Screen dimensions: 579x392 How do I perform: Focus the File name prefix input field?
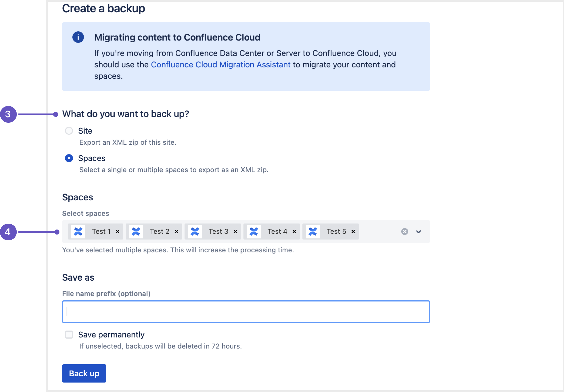pyautogui.click(x=246, y=312)
